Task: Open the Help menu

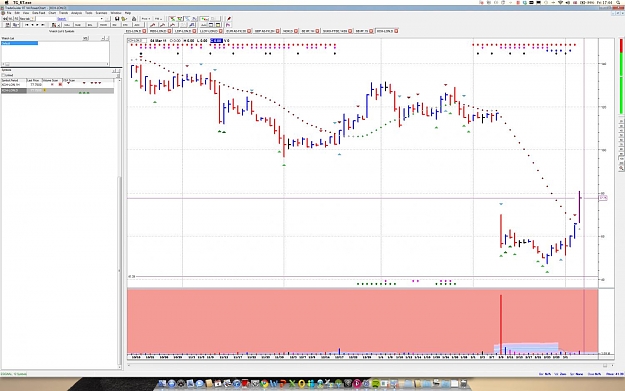Action: click(x=128, y=13)
